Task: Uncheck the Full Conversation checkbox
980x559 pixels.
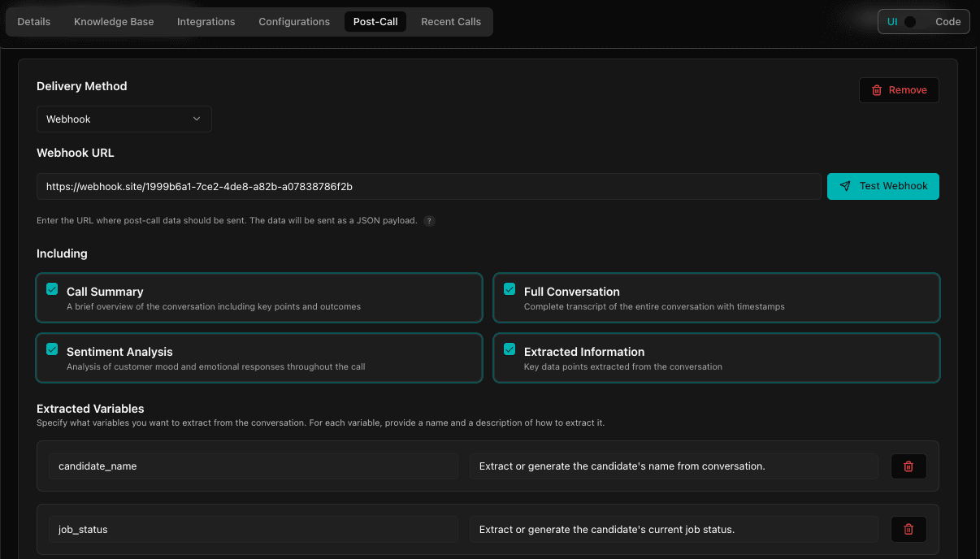Action: tap(509, 288)
